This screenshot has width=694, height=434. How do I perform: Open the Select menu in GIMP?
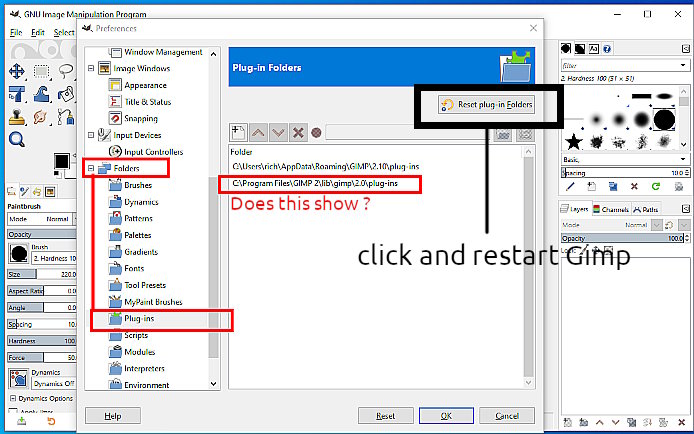(64, 33)
